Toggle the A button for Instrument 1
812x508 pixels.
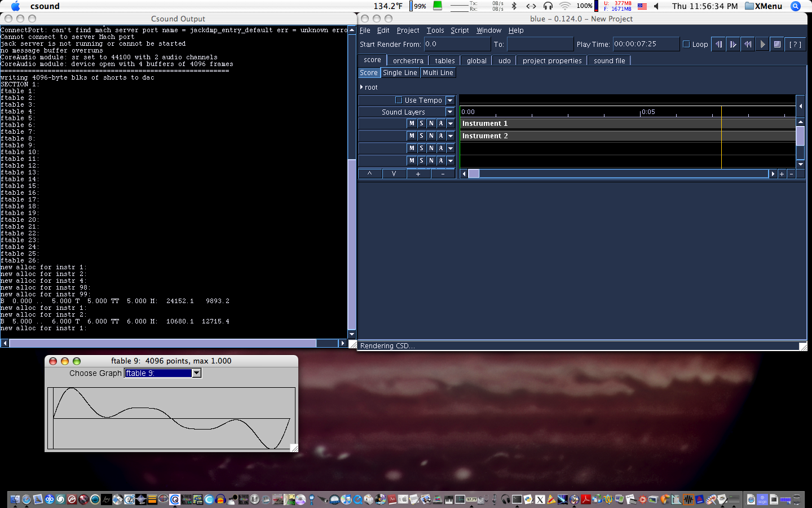click(x=441, y=123)
